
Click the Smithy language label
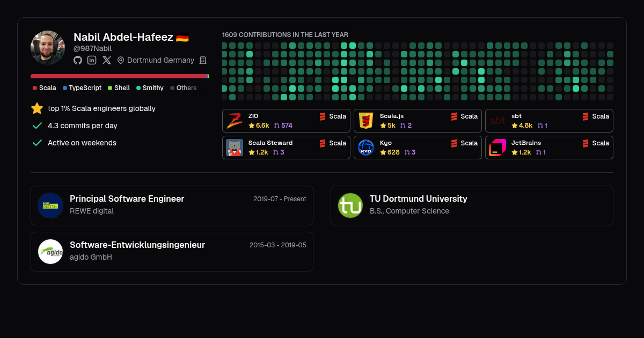coord(153,88)
